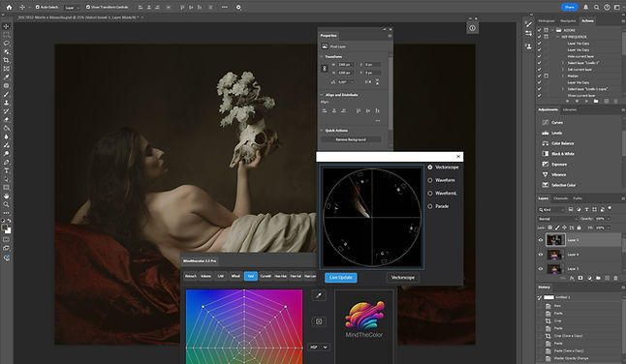Click the Retouch button in MindMacolor panel
The width and height of the screenshot is (626, 364).
(191, 276)
